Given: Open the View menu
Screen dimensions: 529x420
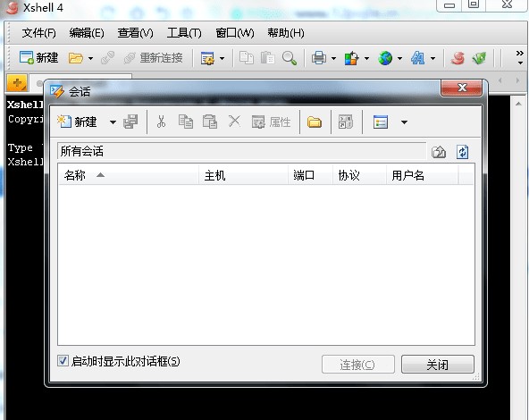Looking at the screenshot, I should 135,33.
